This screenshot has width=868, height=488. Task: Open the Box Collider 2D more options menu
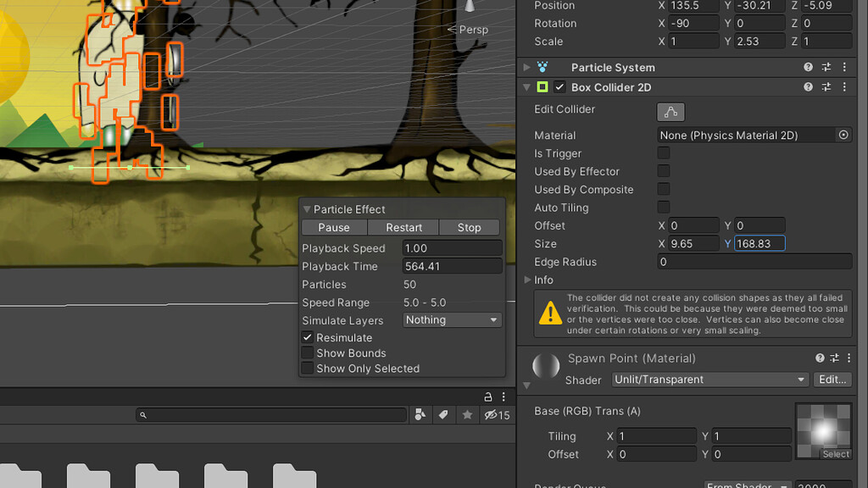tap(844, 86)
